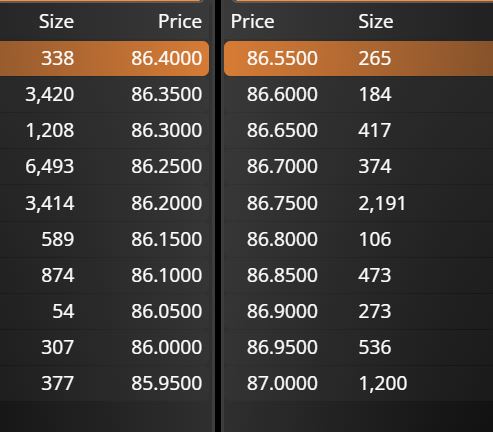Click the ask price 86.9000
Image resolution: width=493 pixels, height=432 pixels.
[282, 311]
